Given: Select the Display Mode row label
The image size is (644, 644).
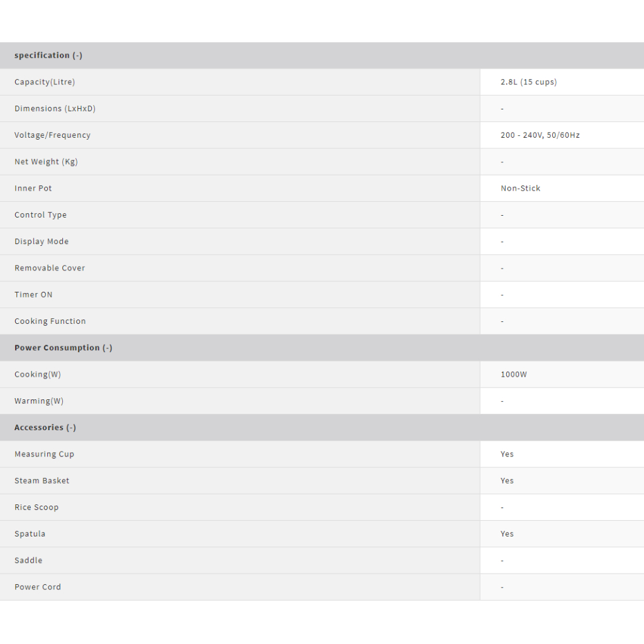Looking at the screenshot, I should pyautogui.click(x=42, y=241).
